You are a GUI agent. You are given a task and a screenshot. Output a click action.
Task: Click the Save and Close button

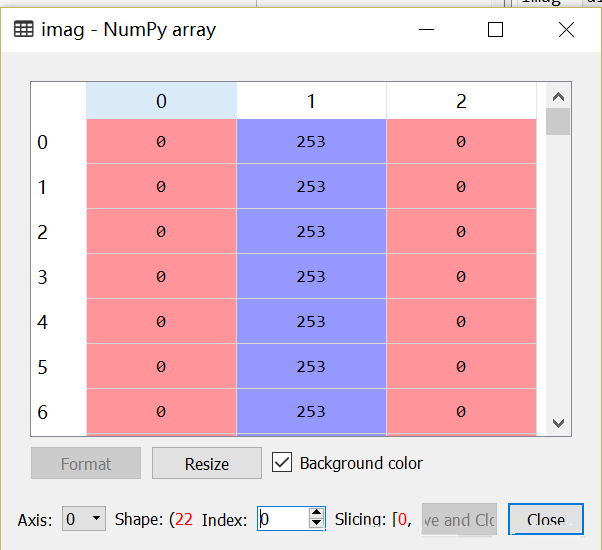pyautogui.click(x=458, y=519)
